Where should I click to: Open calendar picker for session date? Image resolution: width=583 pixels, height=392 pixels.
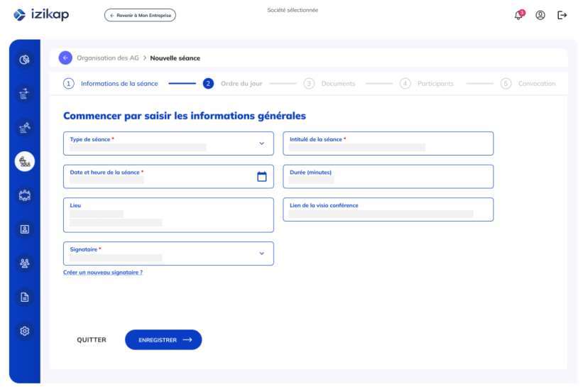point(261,177)
